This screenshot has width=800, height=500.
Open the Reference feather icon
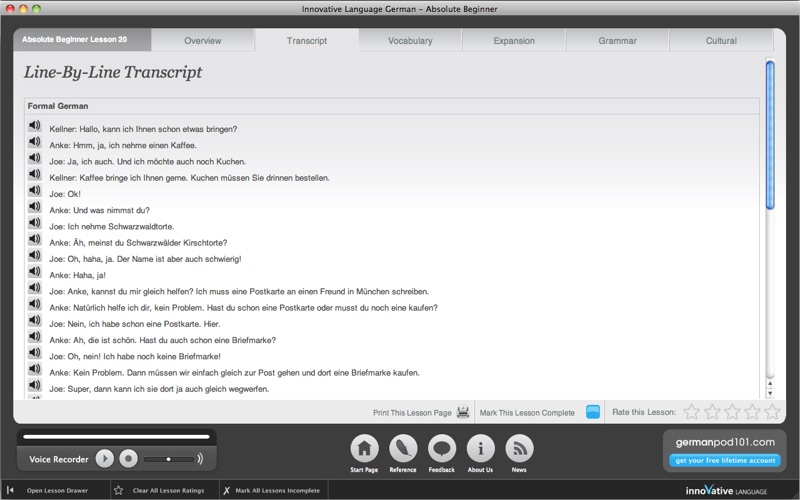tap(403, 449)
